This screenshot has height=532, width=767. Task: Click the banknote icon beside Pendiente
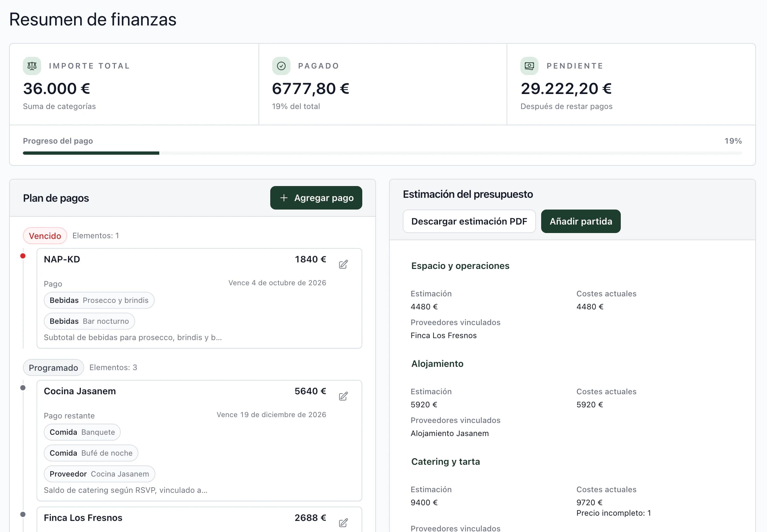point(529,66)
